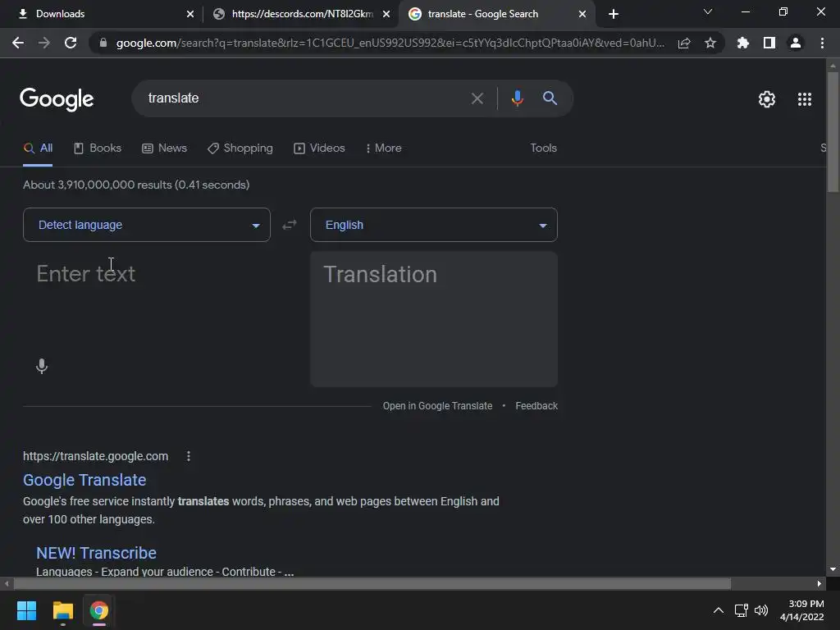
Task: Click the scroll down arrow
Action: 833,569
